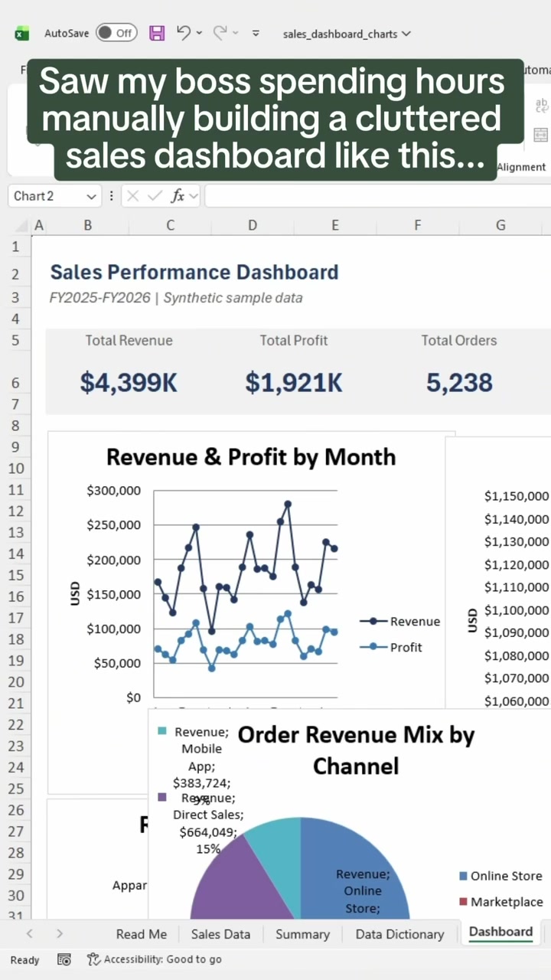Click the Total Revenue label

click(x=129, y=341)
